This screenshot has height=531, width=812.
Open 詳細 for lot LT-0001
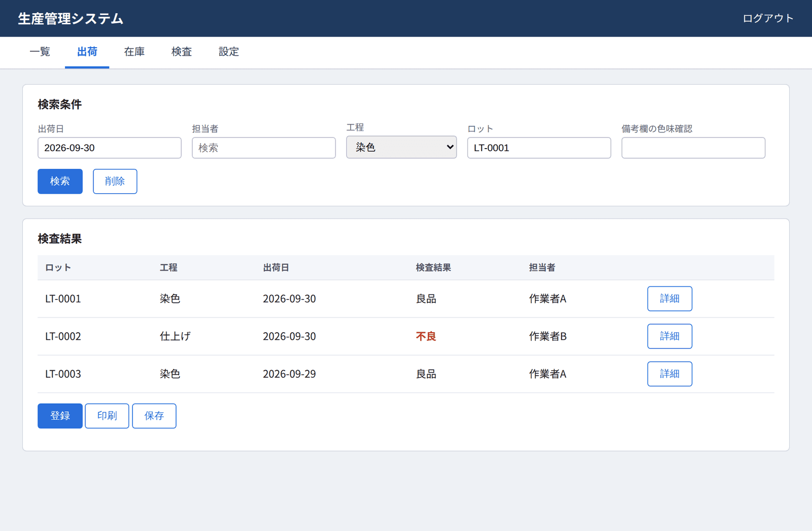point(670,299)
